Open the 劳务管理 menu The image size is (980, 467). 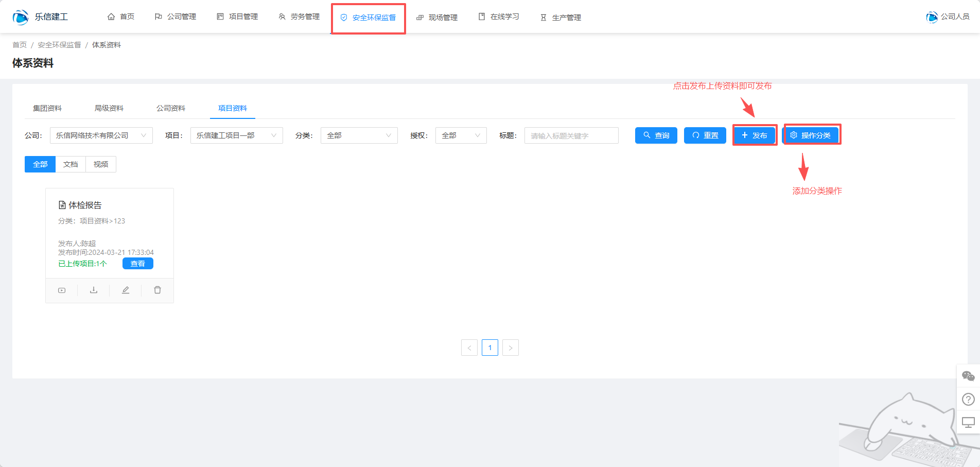pos(299,17)
